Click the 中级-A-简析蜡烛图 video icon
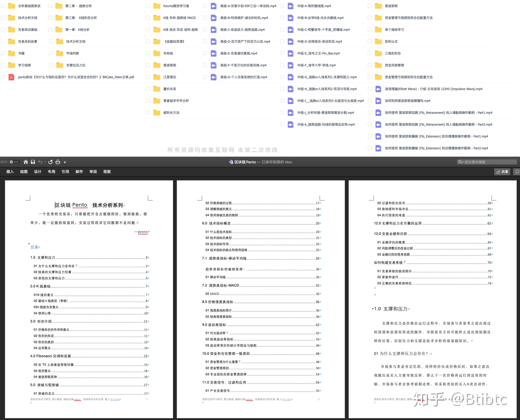 [x=291, y=6]
